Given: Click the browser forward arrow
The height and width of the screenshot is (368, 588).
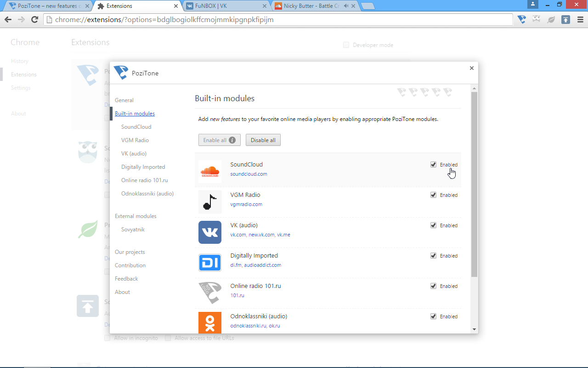Looking at the screenshot, I should click(21, 19).
